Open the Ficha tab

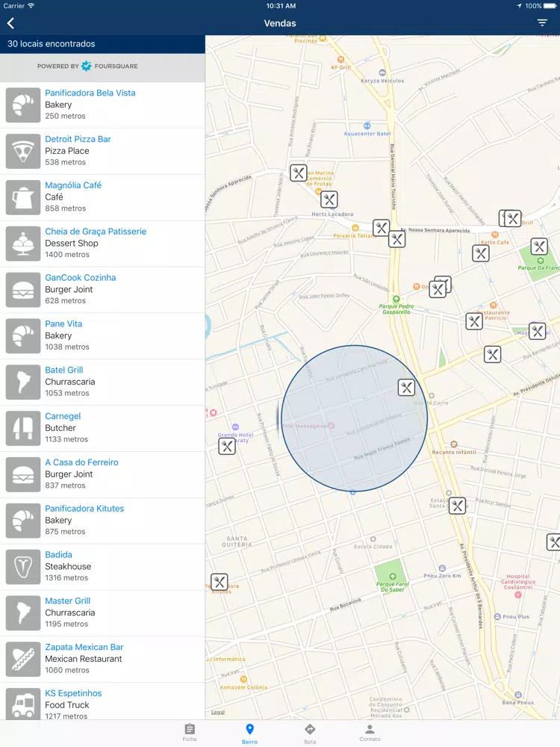(190, 733)
